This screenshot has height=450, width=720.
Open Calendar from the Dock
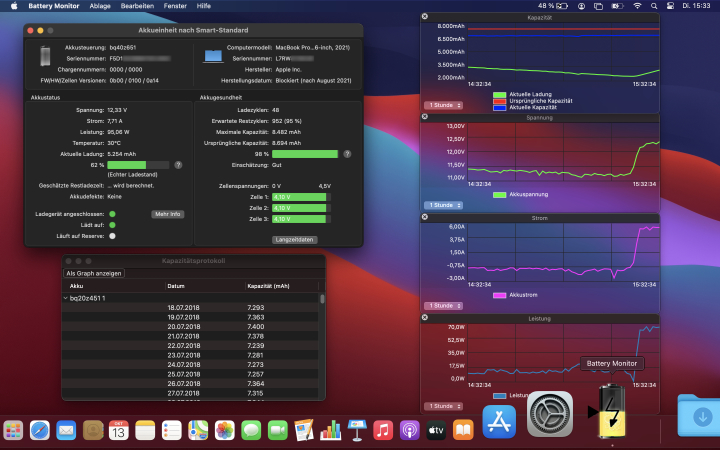[x=118, y=431]
